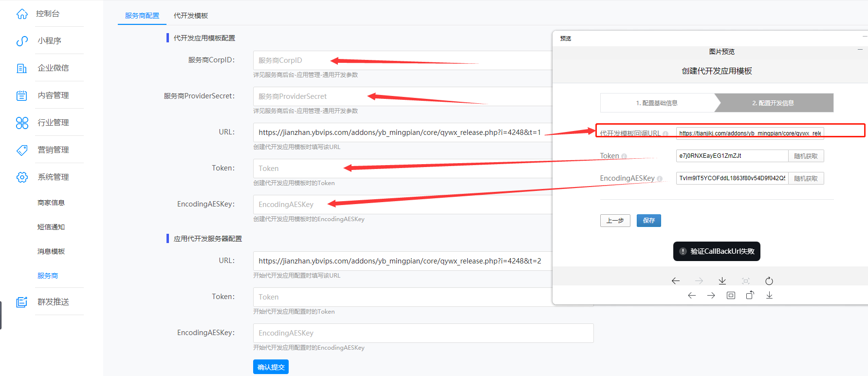868x376 pixels.
Task: Click the template URL field ending t=1
Action: [403, 132]
